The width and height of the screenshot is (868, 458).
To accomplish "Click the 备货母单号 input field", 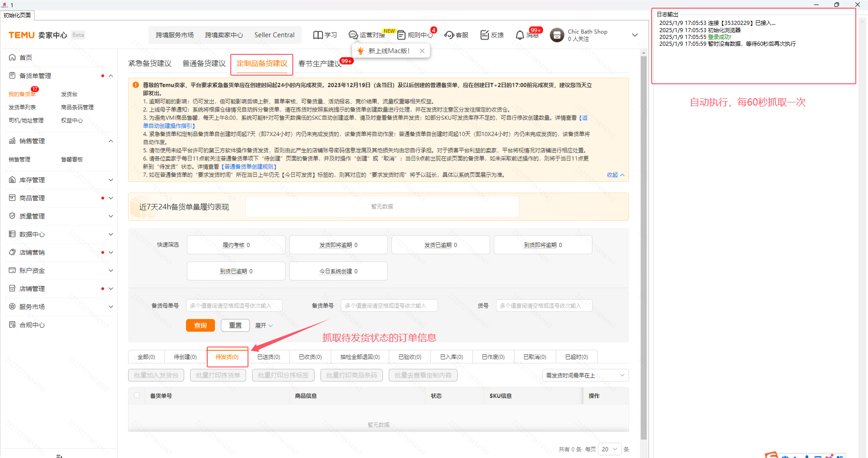I will (234, 306).
